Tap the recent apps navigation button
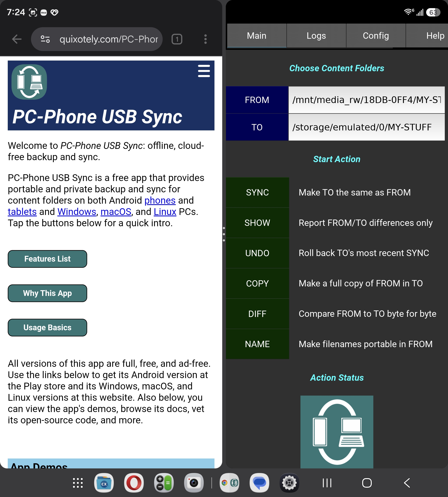This screenshot has height=497, width=448. click(327, 483)
